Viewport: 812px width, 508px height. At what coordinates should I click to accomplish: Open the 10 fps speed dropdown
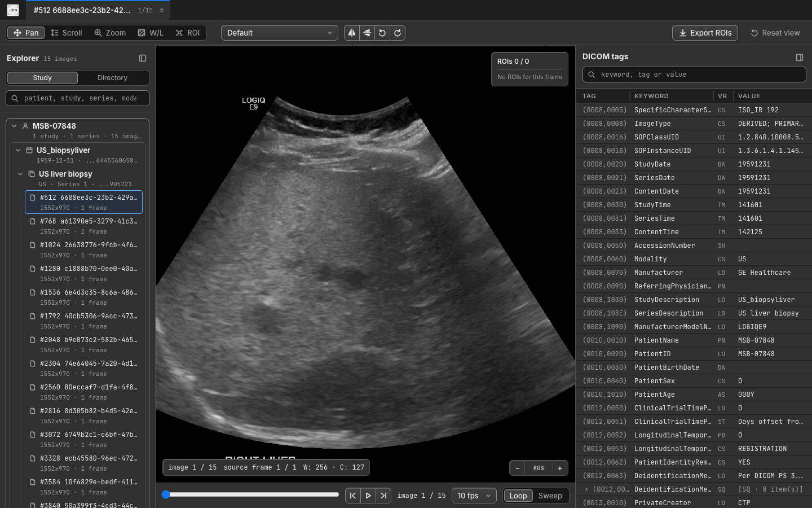[x=474, y=496]
